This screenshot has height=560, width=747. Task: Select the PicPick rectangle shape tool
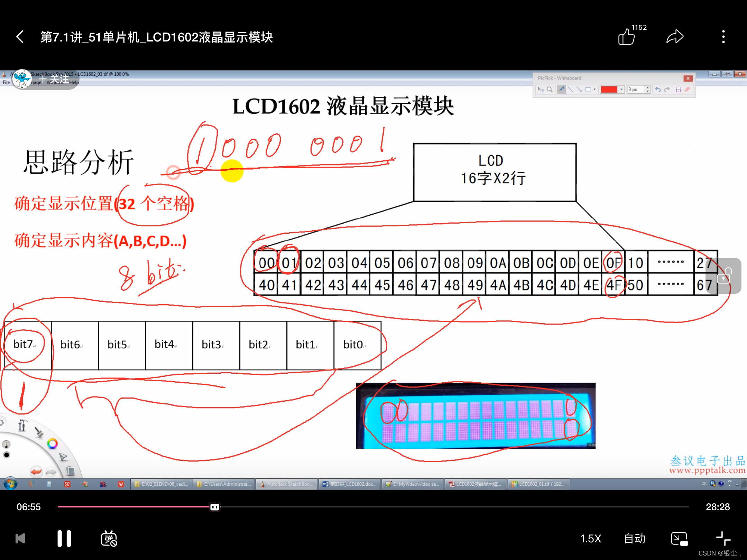[588, 90]
